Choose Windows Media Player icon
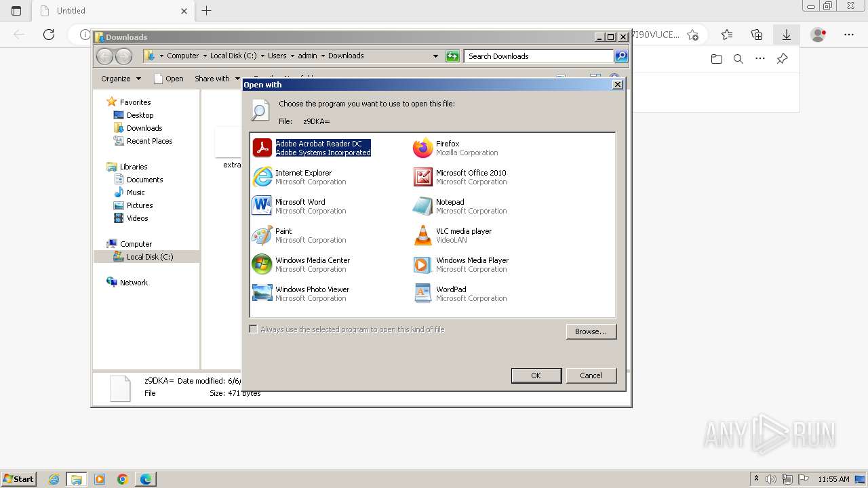The height and width of the screenshot is (488, 868). click(x=422, y=264)
